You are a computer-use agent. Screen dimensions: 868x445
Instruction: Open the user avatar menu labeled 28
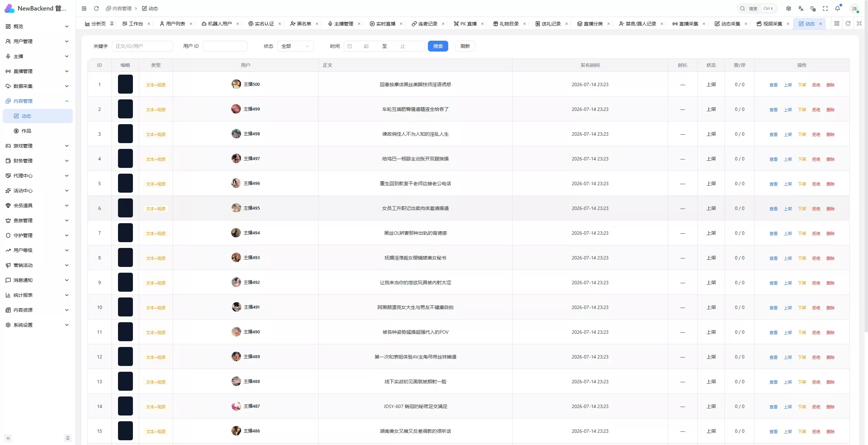(x=854, y=8)
